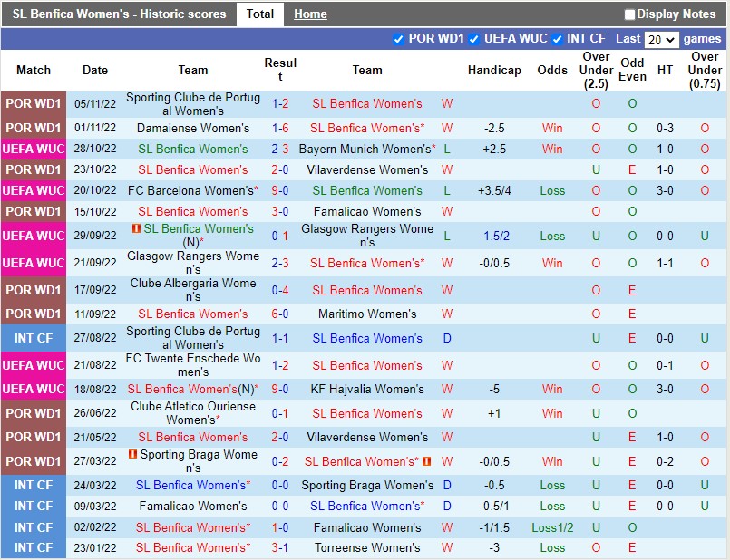730x560 pixels.
Task: Click the 6-0 result against Maritimo
Action: pos(280,314)
